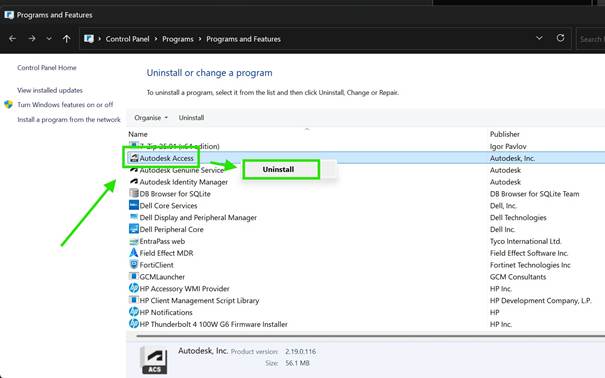Click Fortinet Technologies Inc publisher cell

click(530, 265)
